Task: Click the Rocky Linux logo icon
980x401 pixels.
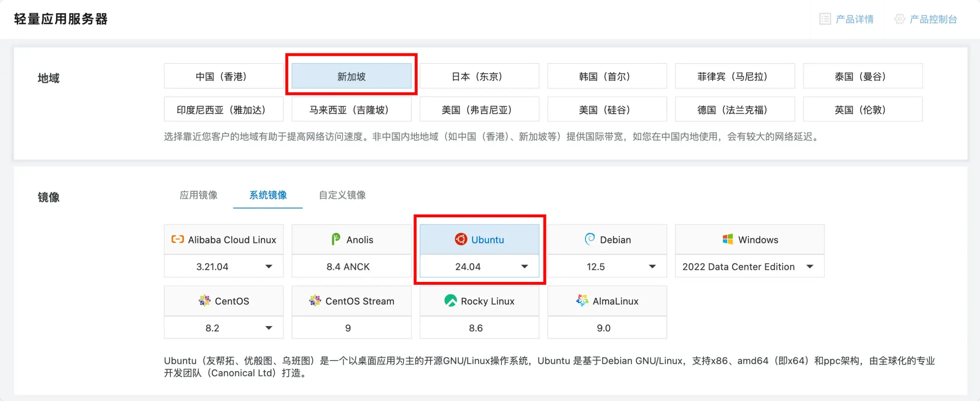Action: 451,300
